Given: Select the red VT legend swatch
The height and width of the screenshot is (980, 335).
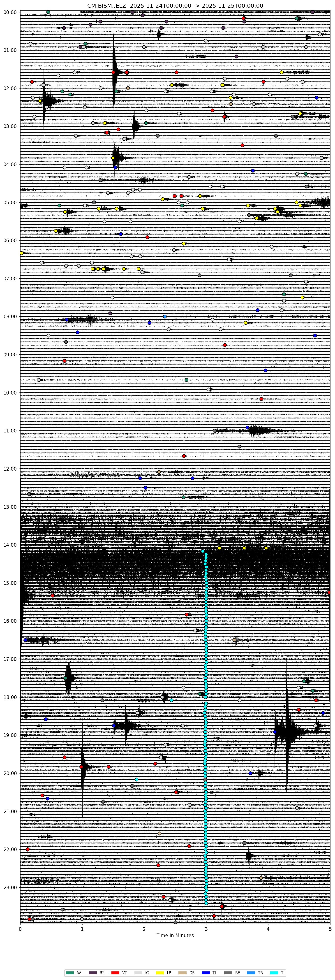Looking at the screenshot, I should 116,973.
